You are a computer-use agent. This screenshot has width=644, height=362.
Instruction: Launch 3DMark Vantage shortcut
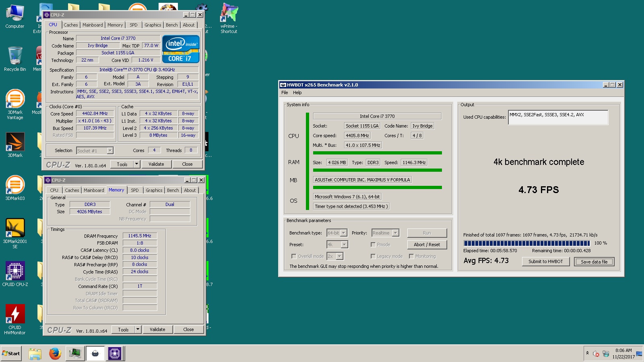(15, 104)
